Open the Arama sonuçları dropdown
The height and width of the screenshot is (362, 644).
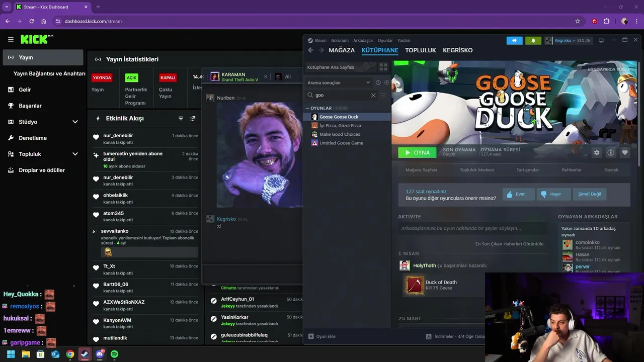click(339, 82)
